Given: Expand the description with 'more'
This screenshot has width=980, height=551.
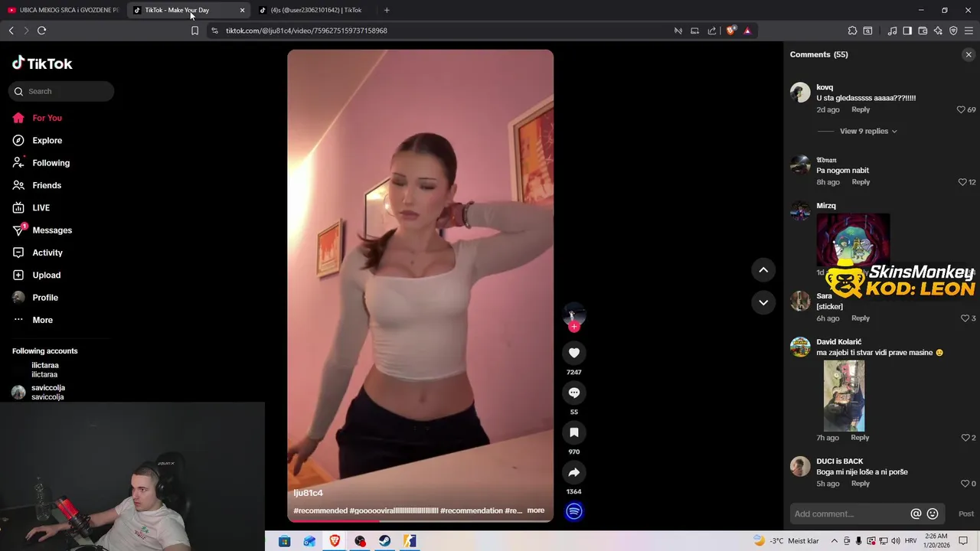Looking at the screenshot, I should [x=536, y=510].
